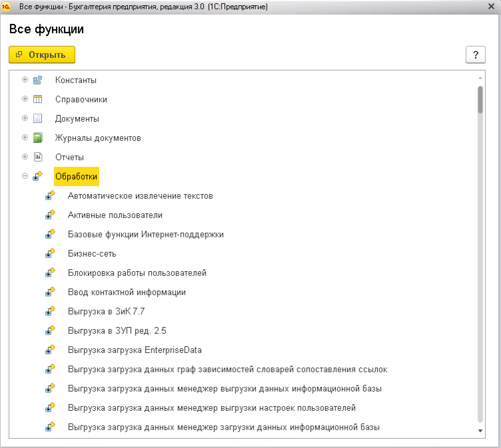The image size is (501, 448).
Task: Expand the Документы branch
Action: coord(25,118)
